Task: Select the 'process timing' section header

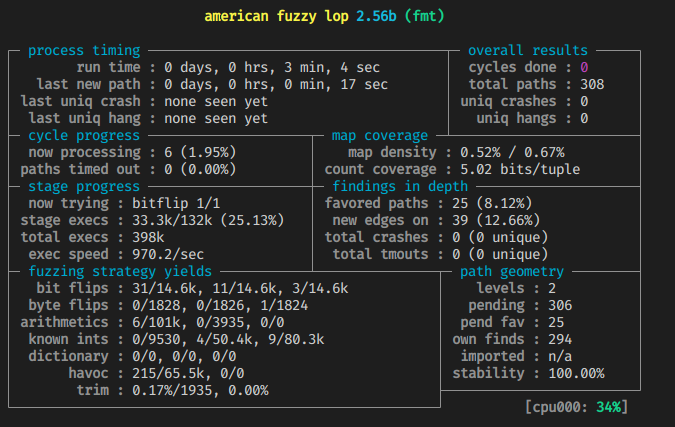Action: click(84, 50)
